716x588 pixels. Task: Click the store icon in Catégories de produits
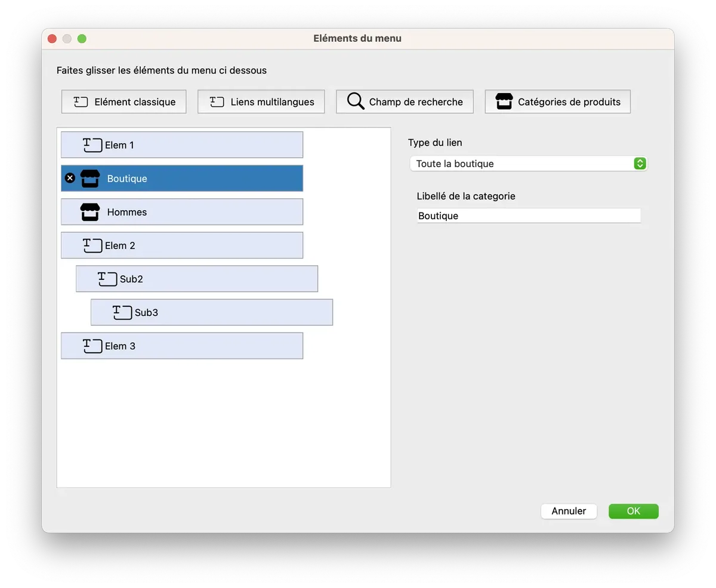point(504,101)
